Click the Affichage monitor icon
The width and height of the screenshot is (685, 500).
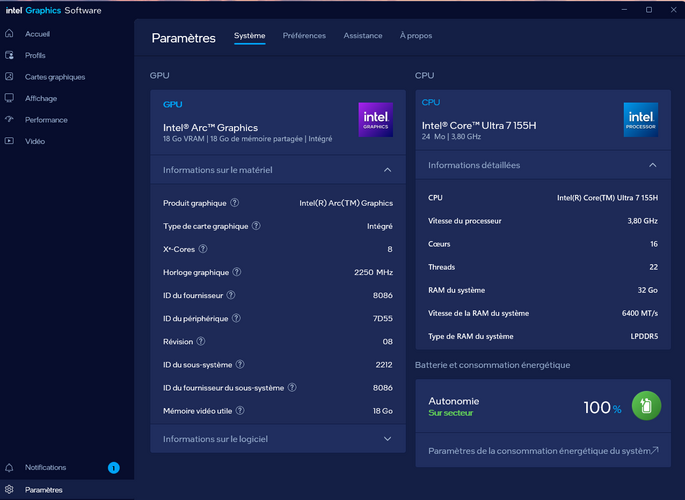point(9,98)
